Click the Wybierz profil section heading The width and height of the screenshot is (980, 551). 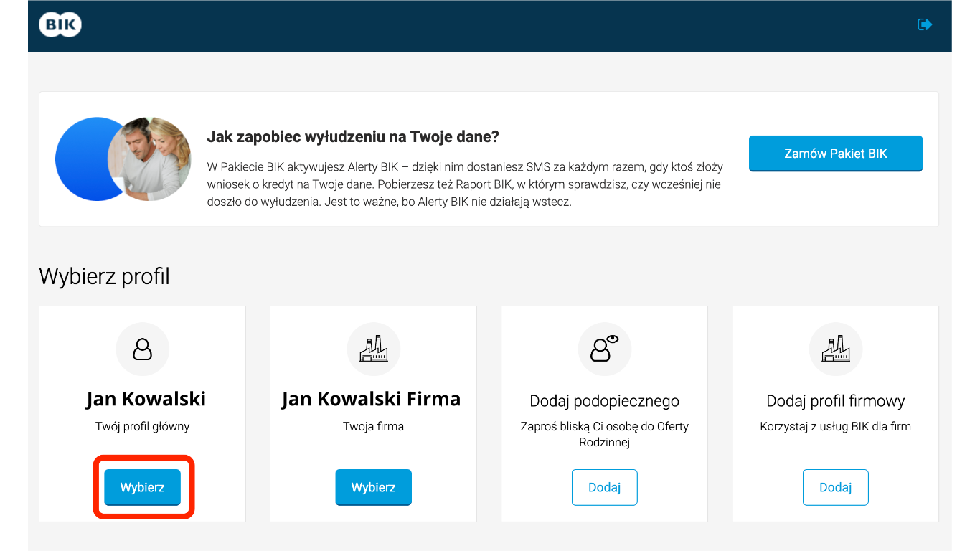105,276
